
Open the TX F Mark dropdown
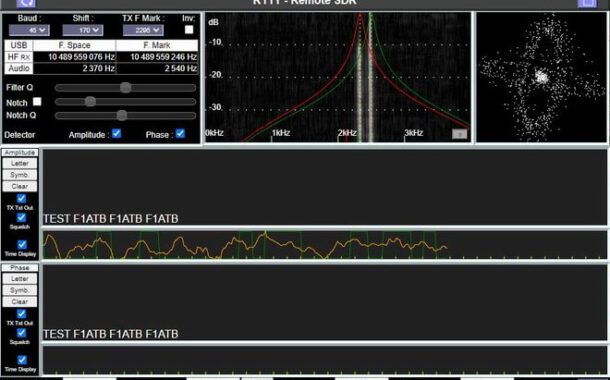click(143, 30)
